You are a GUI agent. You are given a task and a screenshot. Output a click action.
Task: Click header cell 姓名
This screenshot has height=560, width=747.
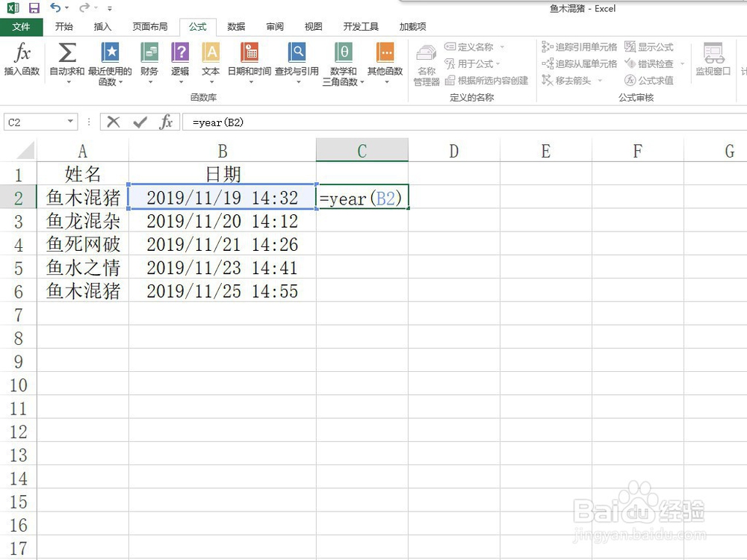pos(83,174)
